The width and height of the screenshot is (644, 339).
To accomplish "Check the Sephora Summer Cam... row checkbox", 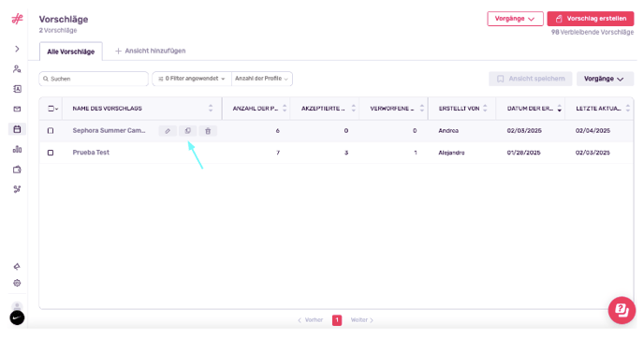I will click(x=51, y=131).
